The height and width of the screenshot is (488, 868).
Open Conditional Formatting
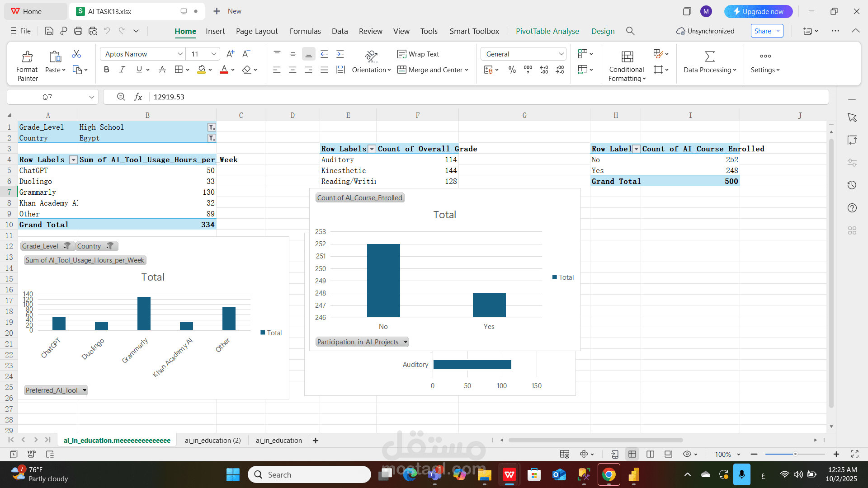click(627, 66)
